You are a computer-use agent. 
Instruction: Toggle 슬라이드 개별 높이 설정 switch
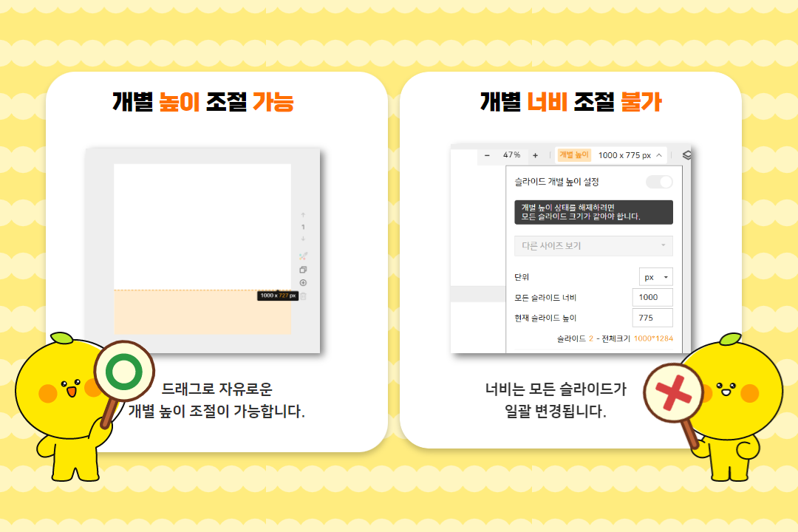click(x=659, y=182)
